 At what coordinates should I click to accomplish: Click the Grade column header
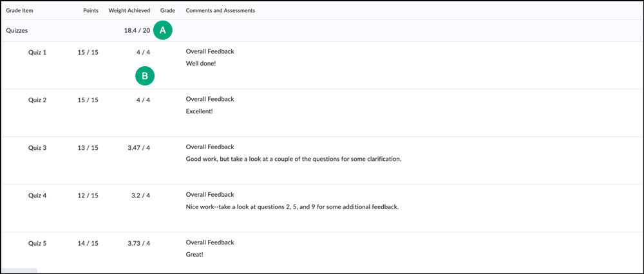pyautogui.click(x=167, y=11)
